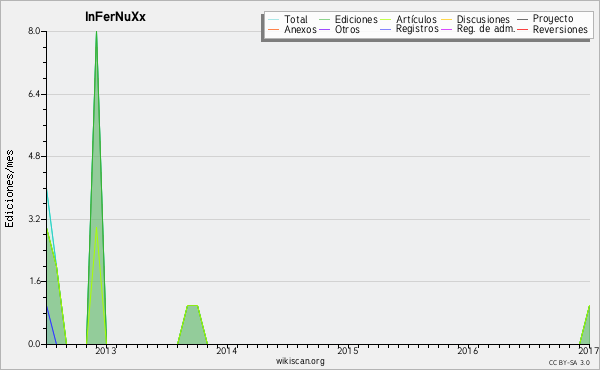This screenshot has width=600, height=370.
Task: Click the 2017 x-axis label
Action: [589, 350]
